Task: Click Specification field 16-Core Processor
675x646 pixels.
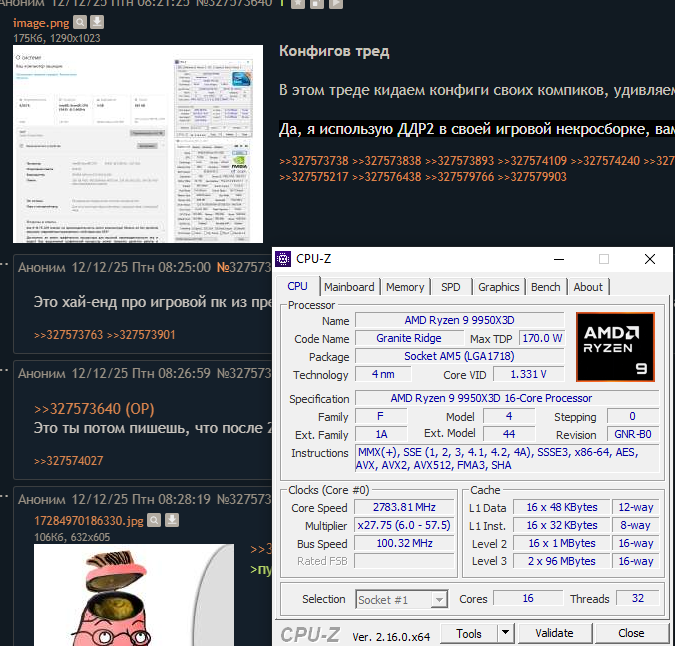Action: 507,398
